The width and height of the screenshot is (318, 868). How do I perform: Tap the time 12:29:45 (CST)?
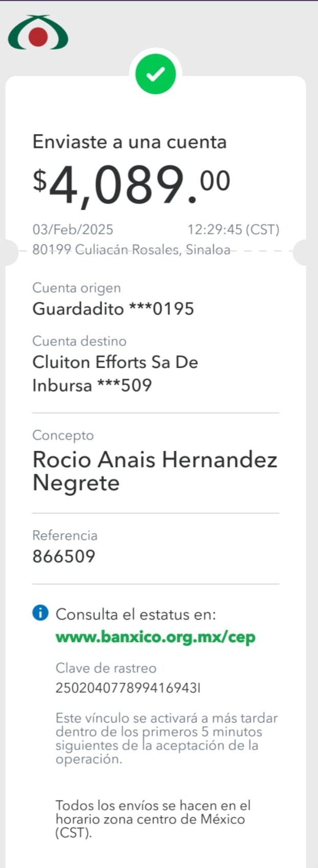coord(234,229)
